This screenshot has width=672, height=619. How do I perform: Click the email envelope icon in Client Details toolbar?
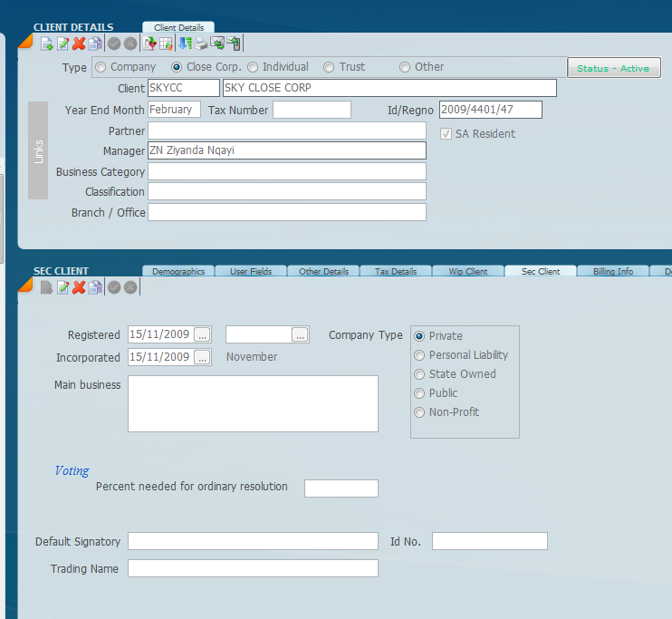pos(217,44)
